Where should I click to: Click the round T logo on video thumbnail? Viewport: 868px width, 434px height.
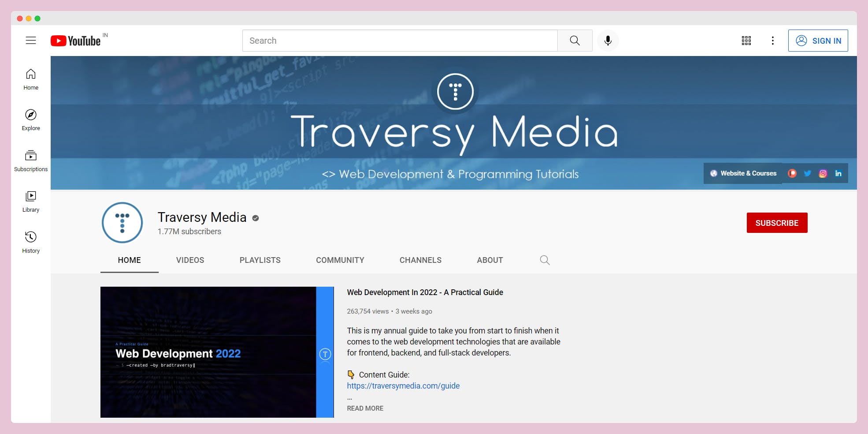tap(325, 354)
